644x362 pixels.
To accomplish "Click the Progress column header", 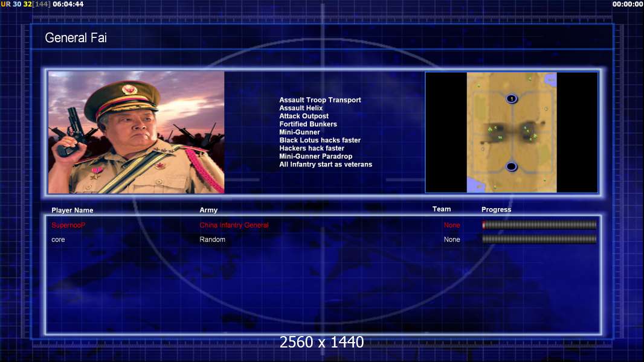I will tap(496, 209).
